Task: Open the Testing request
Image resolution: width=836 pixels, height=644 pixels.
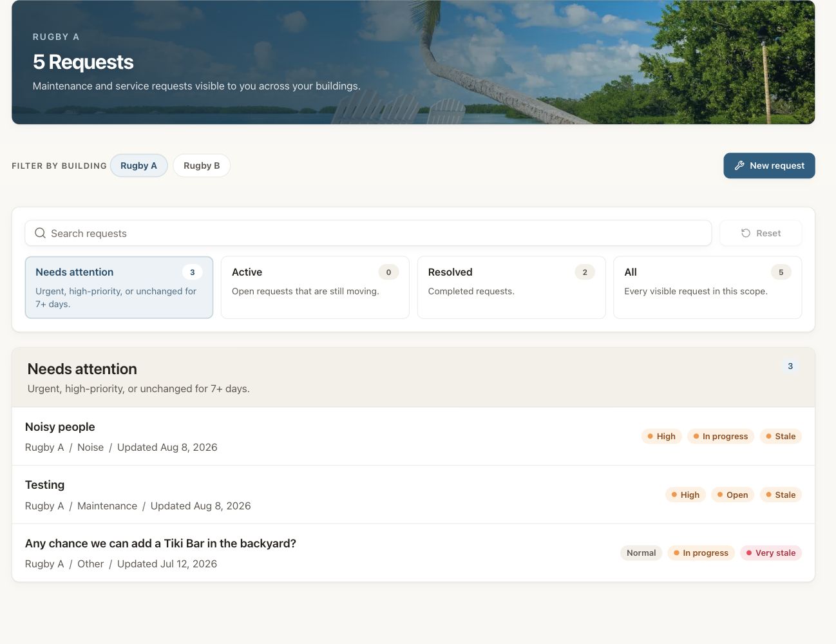Action: point(413,495)
